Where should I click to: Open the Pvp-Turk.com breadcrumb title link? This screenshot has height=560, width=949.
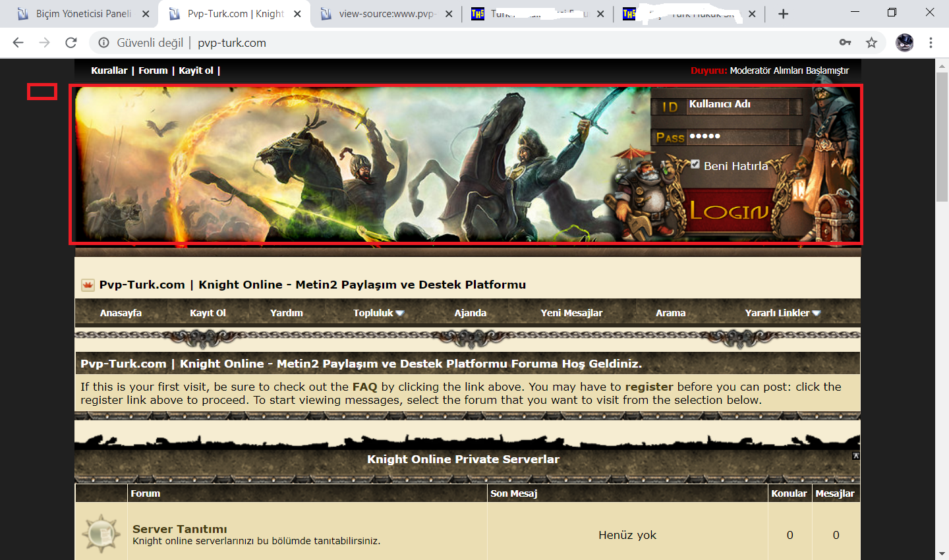[312, 285]
